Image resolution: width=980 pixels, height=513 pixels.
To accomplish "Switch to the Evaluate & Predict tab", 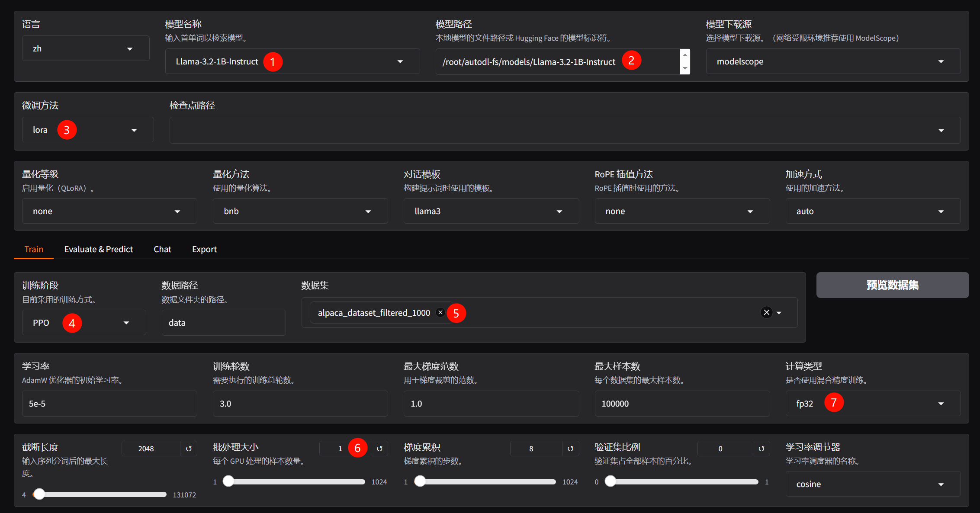I will pos(98,249).
